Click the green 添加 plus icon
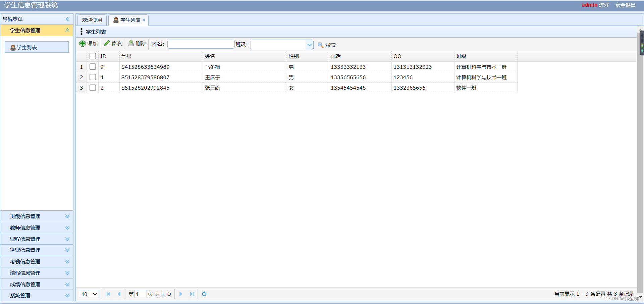This screenshot has height=304, width=644. (83, 43)
